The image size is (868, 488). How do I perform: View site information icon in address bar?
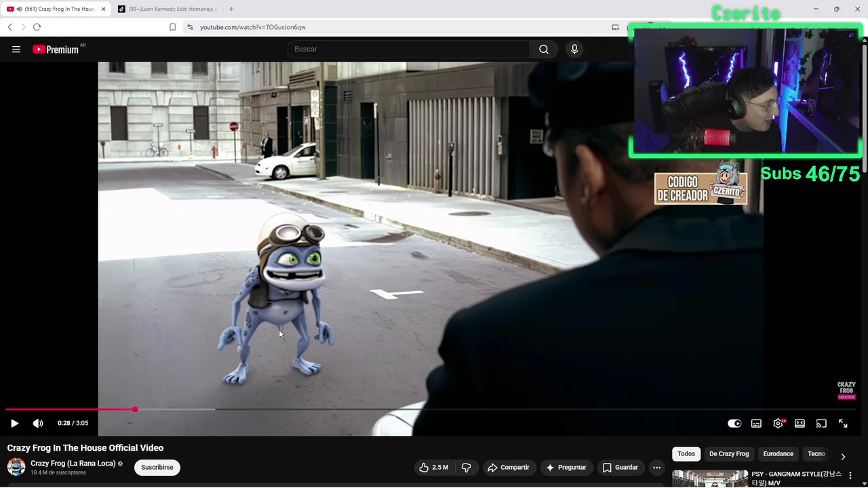tap(190, 27)
